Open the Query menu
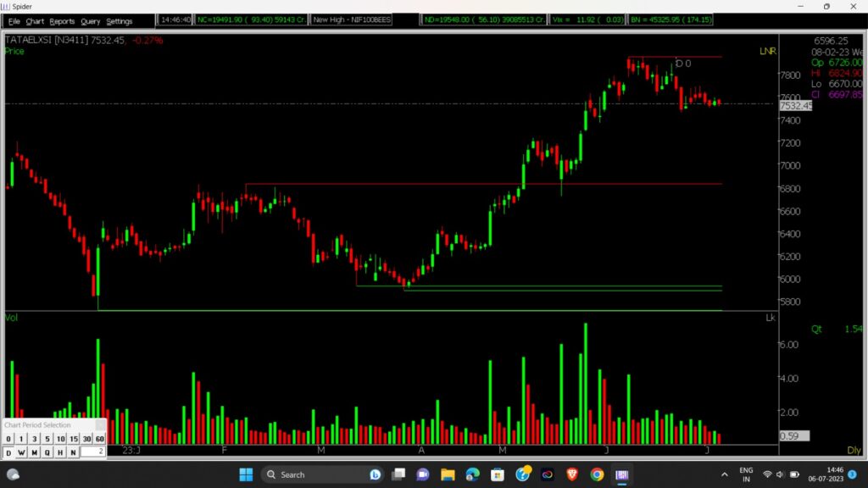This screenshot has height=488, width=868. pos(90,21)
